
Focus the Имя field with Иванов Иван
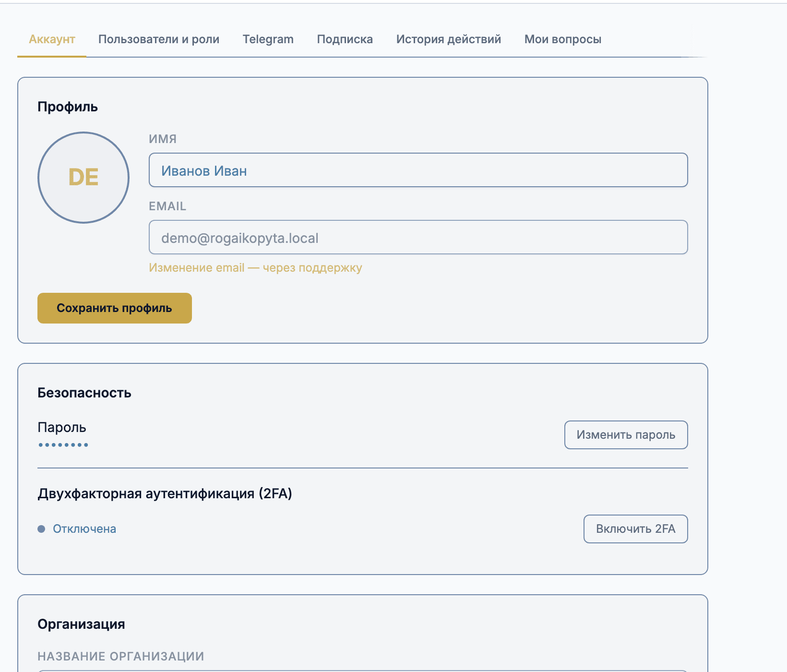tap(418, 170)
